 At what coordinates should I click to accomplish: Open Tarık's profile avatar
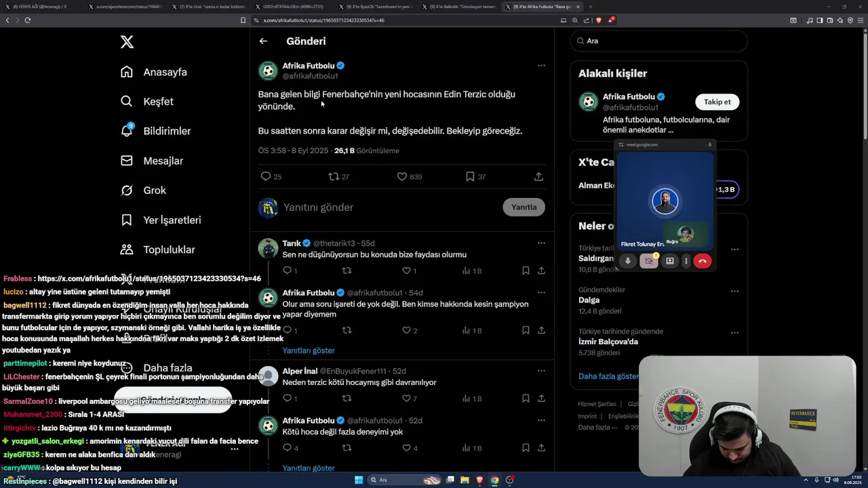tap(269, 248)
